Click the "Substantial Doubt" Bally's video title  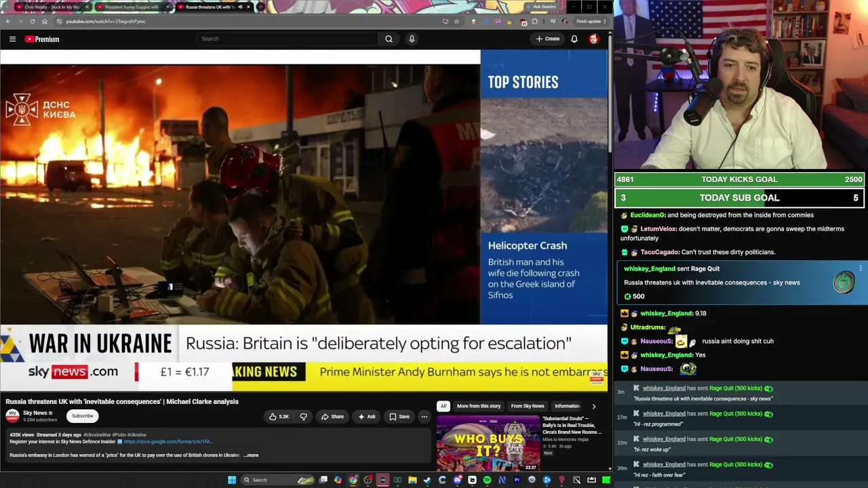point(572,426)
